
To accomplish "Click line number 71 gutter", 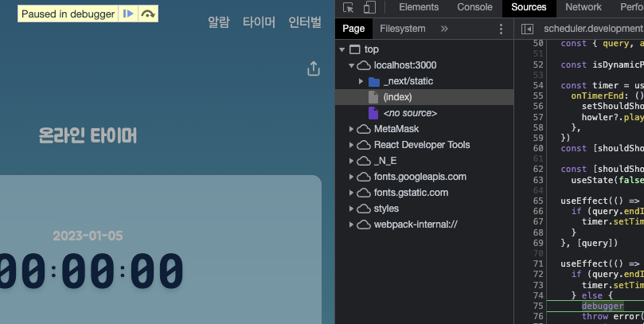I will click(x=537, y=263).
